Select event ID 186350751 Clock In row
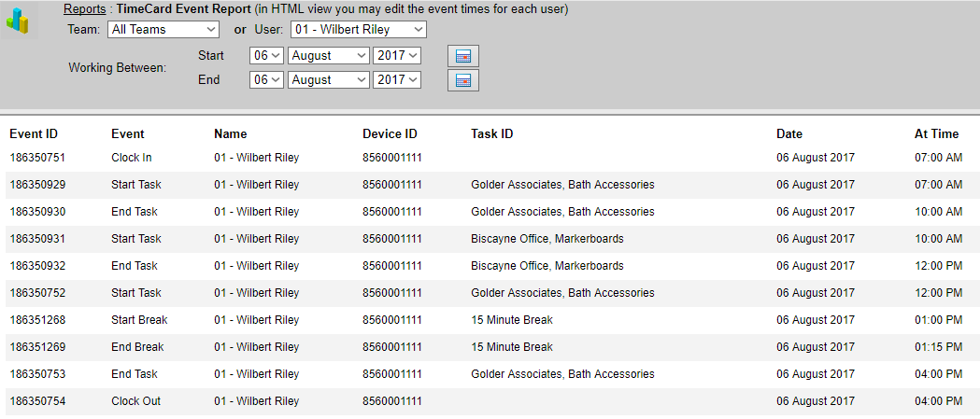 coord(37,158)
